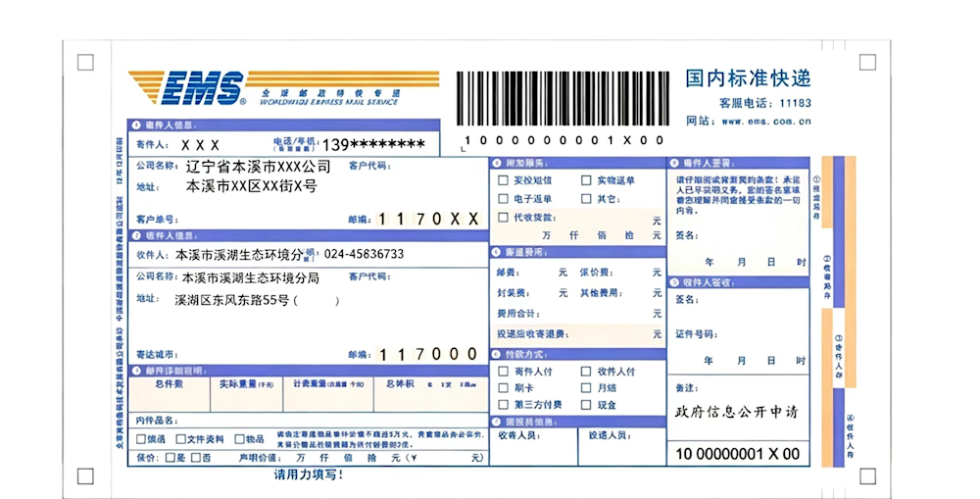The height and width of the screenshot is (499, 980).
Task: Tick the 妥投短信 checkbox
Action: 503,180
